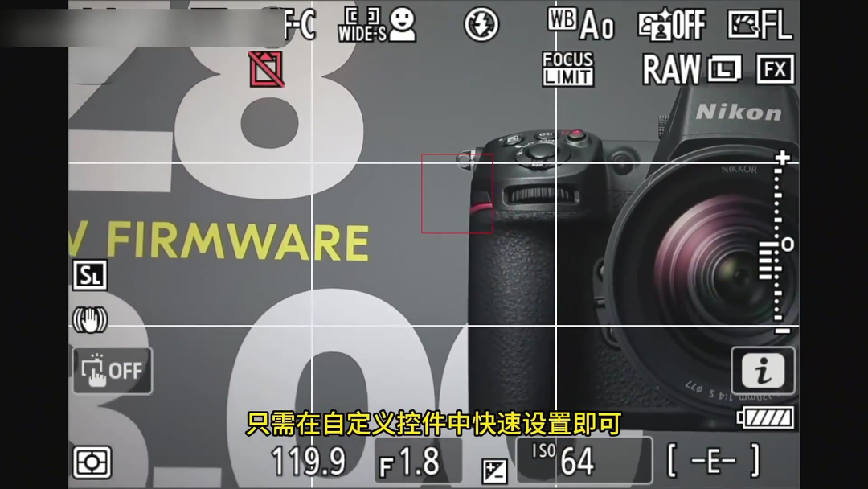Tap the exposure compensation +/- icon
This screenshot has width=868, height=489.
click(x=494, y=471)
